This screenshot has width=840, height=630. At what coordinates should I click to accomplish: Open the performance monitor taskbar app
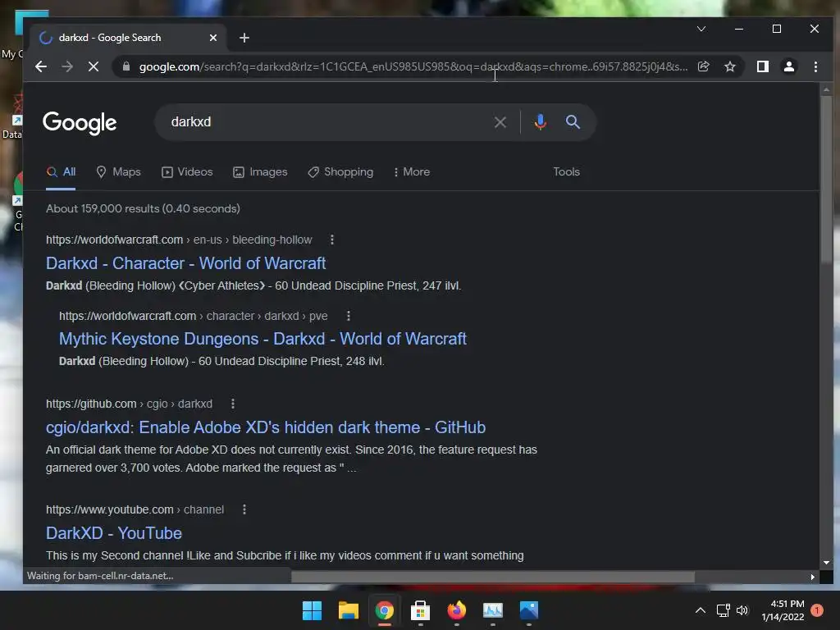coord(493,610)
